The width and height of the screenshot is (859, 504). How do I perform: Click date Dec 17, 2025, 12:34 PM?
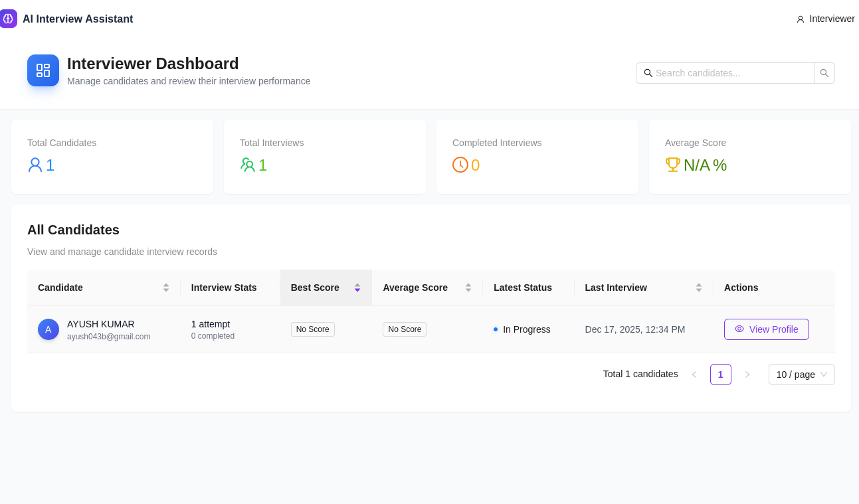click(x=635, y=329)
